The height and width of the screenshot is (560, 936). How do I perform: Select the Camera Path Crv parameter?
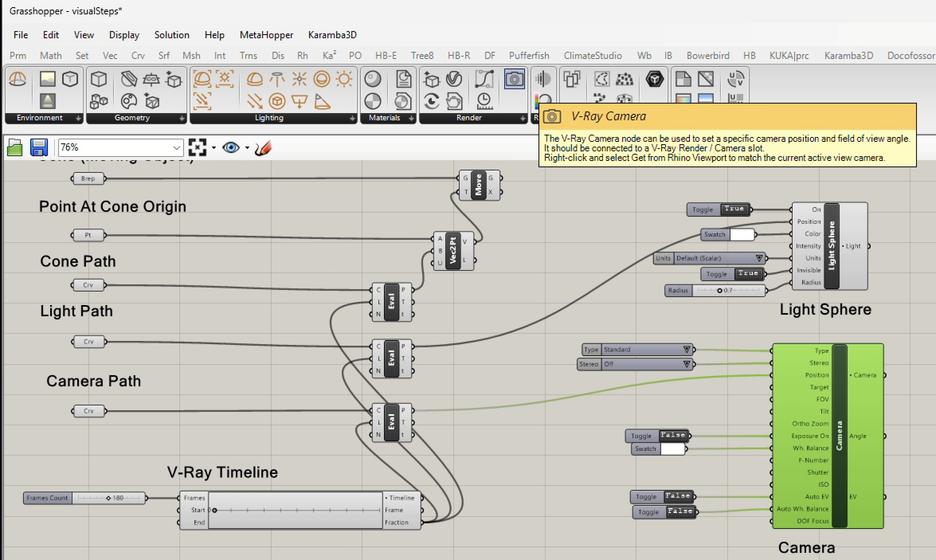coord(88,411)
